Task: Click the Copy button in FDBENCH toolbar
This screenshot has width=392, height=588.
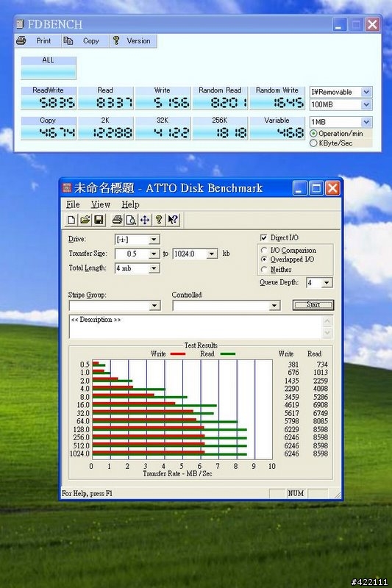Action: (x=85, y=41)
